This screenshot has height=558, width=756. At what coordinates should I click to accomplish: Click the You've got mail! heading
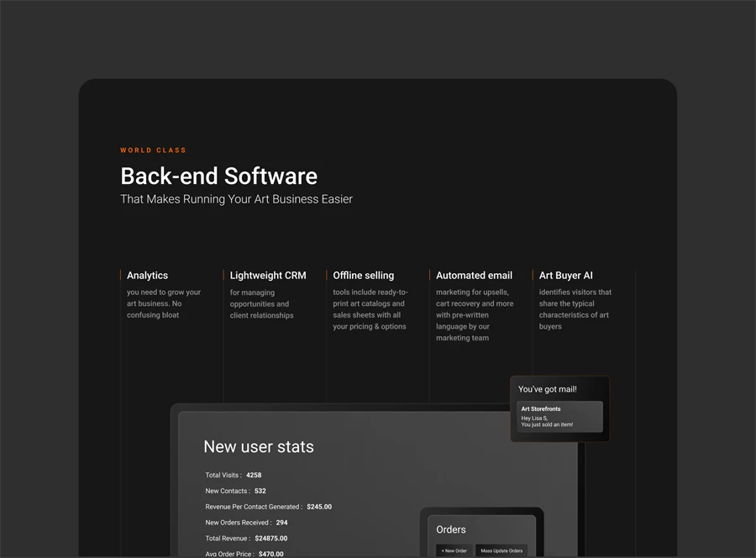pyautogui.click(x=547, y=389)
